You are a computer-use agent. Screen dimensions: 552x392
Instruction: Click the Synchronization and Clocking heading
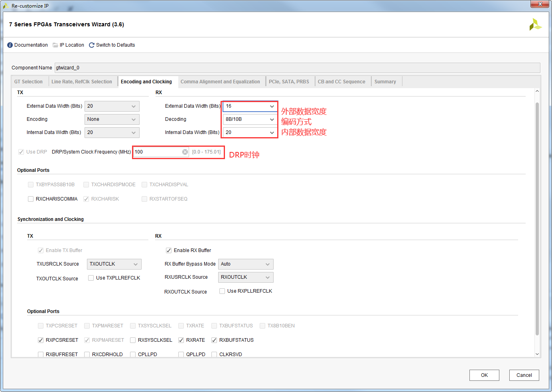(51, 219)
